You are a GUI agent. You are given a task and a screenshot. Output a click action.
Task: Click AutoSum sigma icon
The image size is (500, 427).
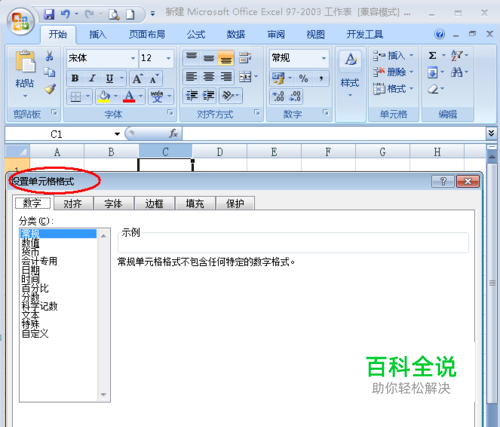coord(432,55)
